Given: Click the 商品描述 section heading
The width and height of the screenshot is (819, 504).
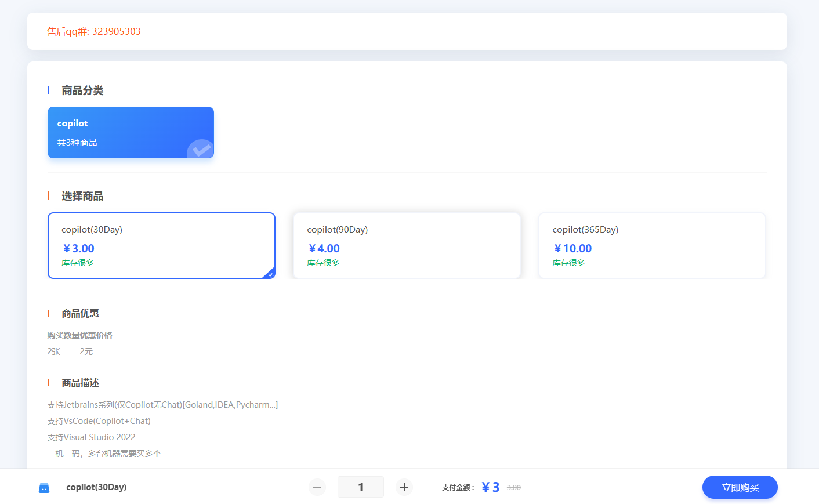Looking at the screenshot, I should [x=80, y=383].
